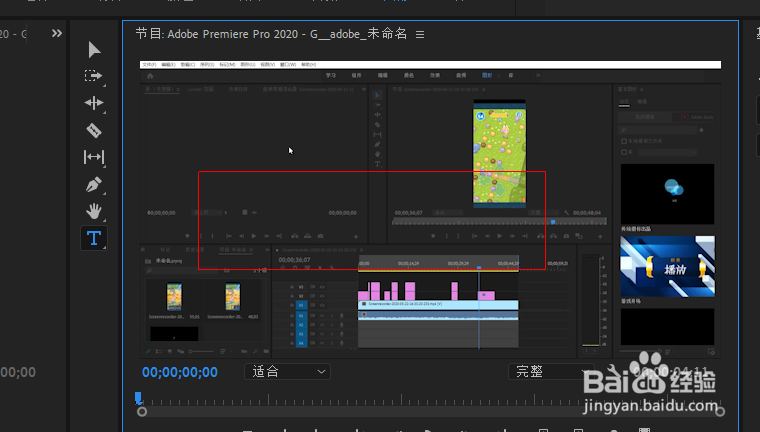Click the blue playhead on the time ruler
The width and height of the screenshot is (760, 432).
(139, 399)
